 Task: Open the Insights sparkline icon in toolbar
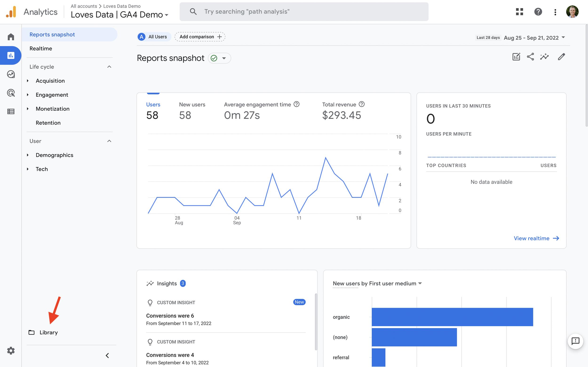point(544,57)
